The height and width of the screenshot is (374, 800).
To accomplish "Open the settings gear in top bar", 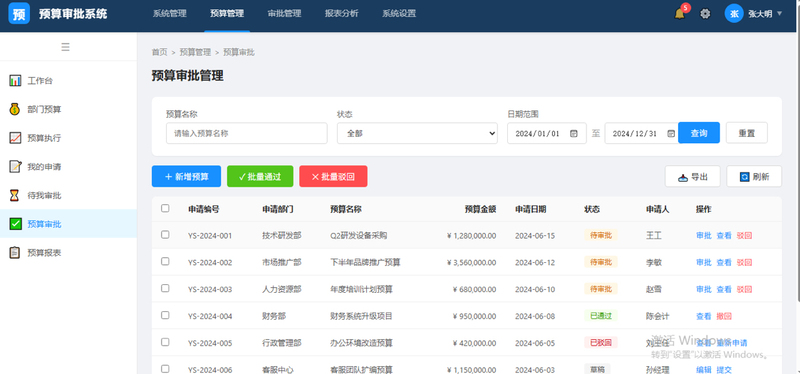I will click(x=705, y=14).
